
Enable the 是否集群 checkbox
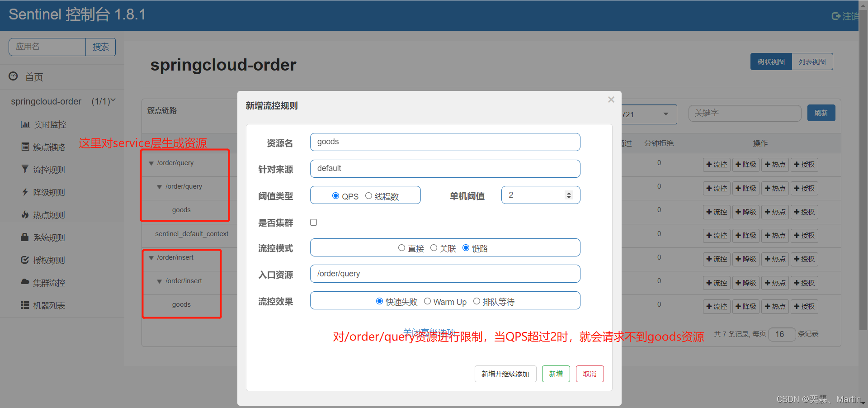(313, 222)
